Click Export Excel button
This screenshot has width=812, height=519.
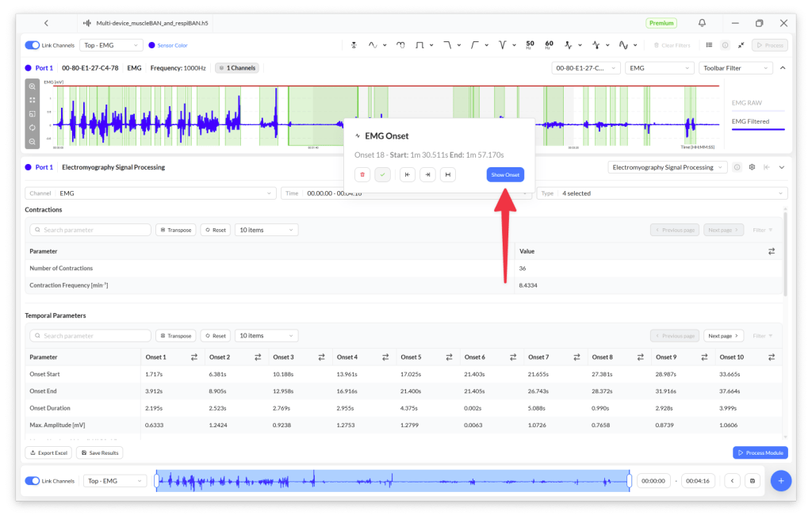48,452
